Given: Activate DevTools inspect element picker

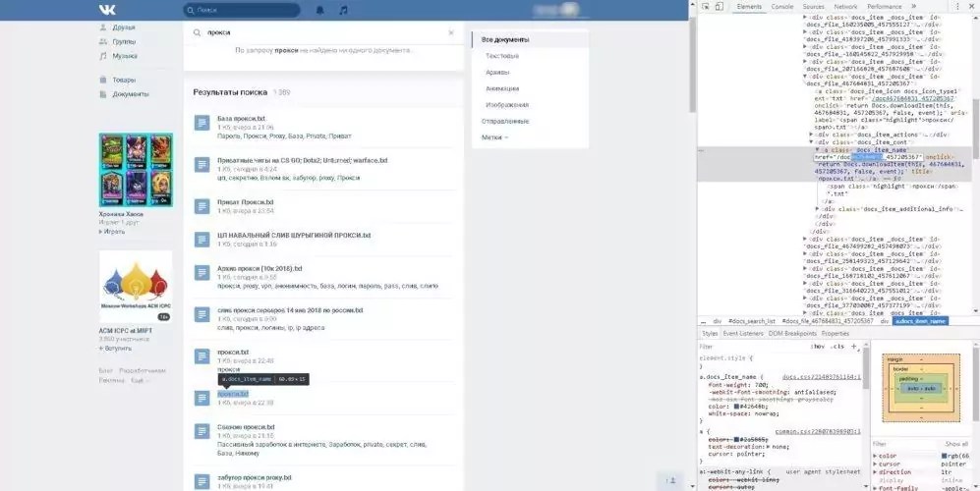Looking at the screenshot, I should [706, 6].
